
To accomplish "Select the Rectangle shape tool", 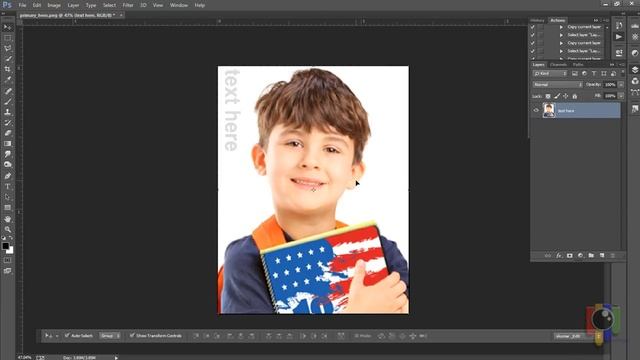I will pyautogui.click(x=7, y=208).
